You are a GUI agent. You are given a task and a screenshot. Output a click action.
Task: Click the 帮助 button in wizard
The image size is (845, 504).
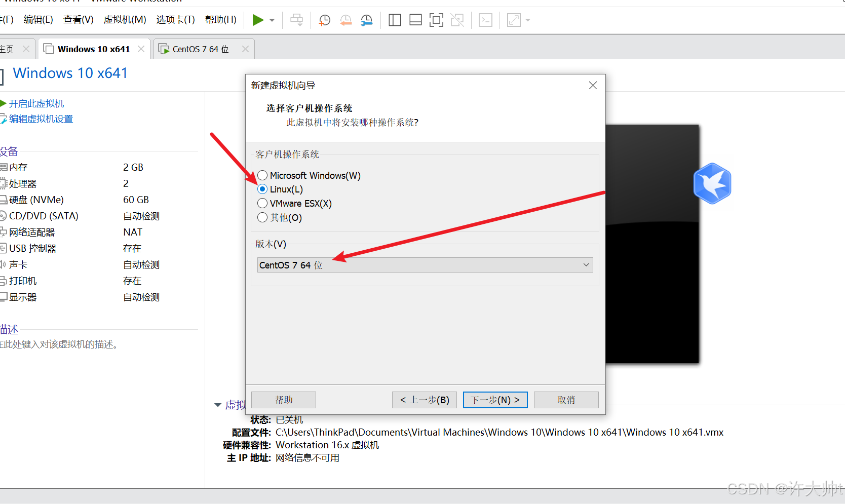tap(284, 400)
